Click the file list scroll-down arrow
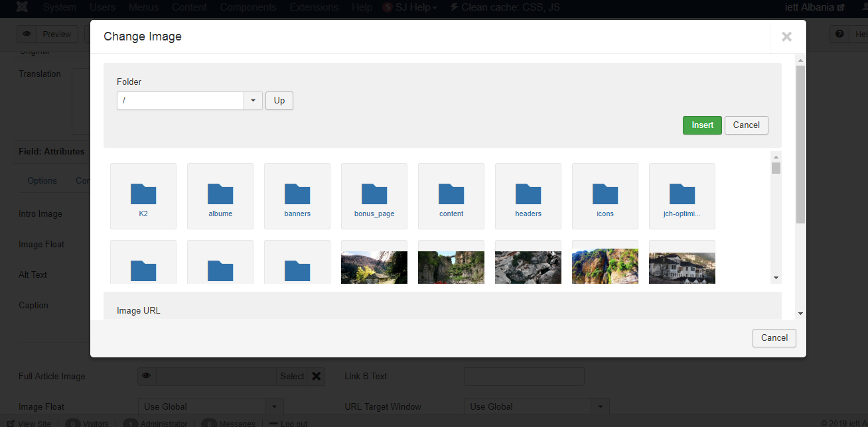This screenshot has width=868, height=427. point(776,278)
